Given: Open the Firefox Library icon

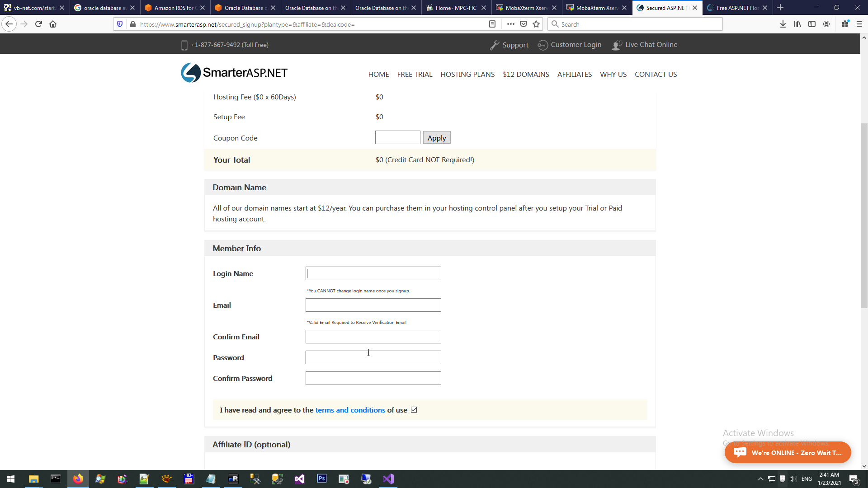Looking at the screenshot, I should (797, 24).
